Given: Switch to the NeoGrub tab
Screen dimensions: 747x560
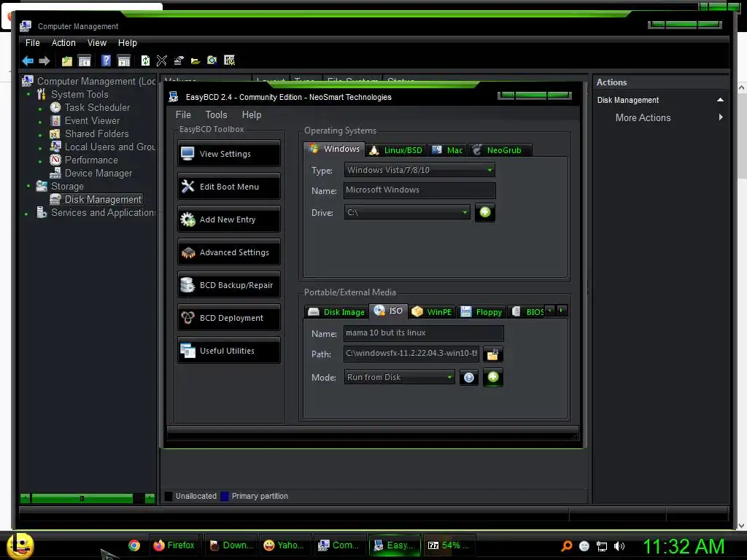Looking at the screenshot, I should tap(499, 150).
